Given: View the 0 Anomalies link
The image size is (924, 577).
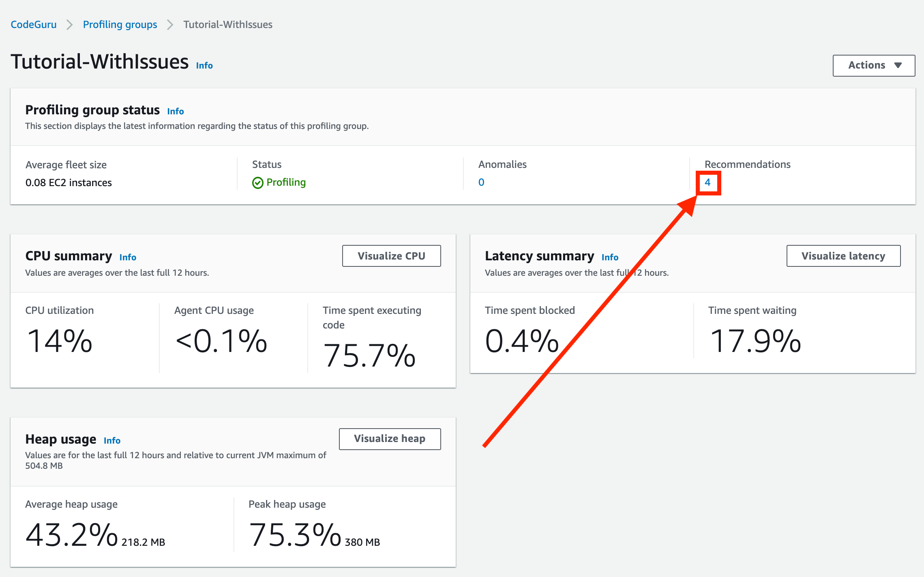Looking at the screenshot, I should (481, 182).
